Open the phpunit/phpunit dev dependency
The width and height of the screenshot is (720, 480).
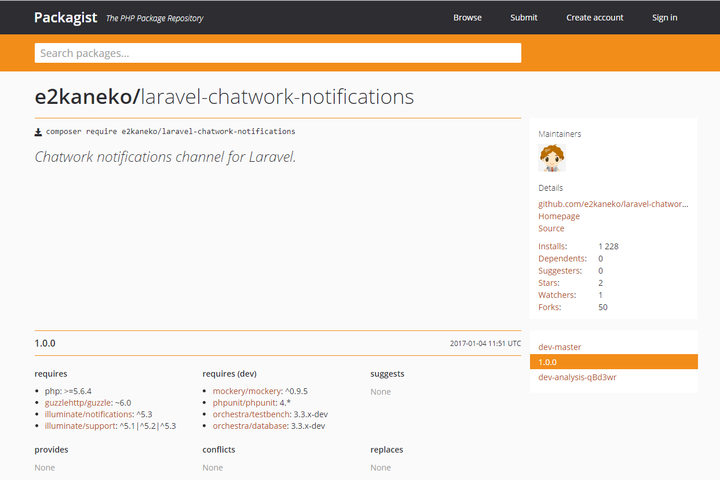245,403
